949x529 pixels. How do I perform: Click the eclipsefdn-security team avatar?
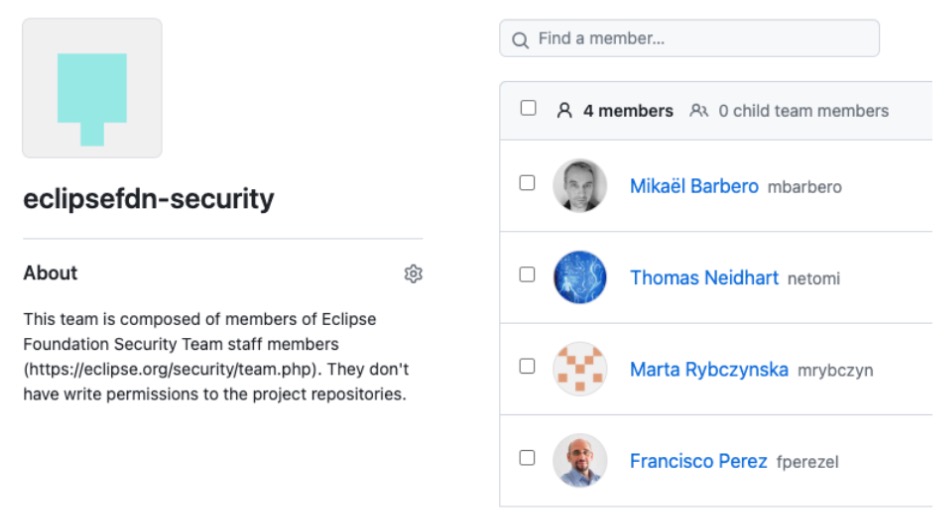tap(92, 88)
